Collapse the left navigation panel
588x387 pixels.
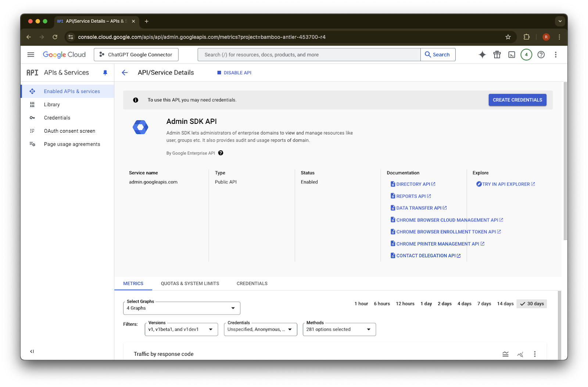coord(32,351)
